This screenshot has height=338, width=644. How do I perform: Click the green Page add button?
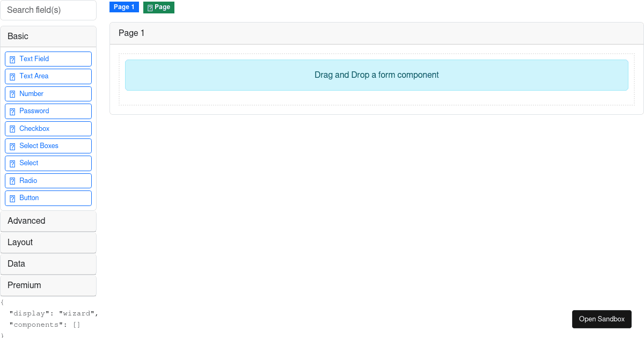coord(159,7)
